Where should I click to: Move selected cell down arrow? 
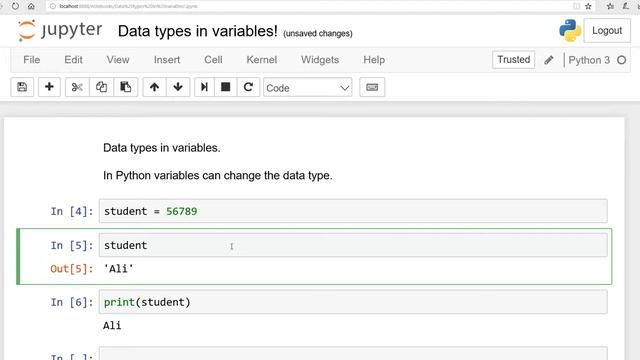[x=178, y=87]
